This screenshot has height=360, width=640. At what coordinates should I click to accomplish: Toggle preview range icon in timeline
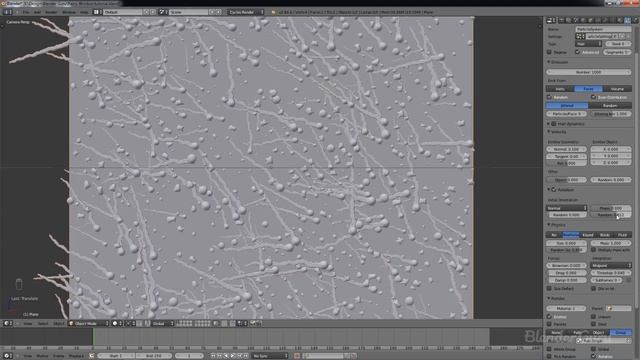coord(91,356)
